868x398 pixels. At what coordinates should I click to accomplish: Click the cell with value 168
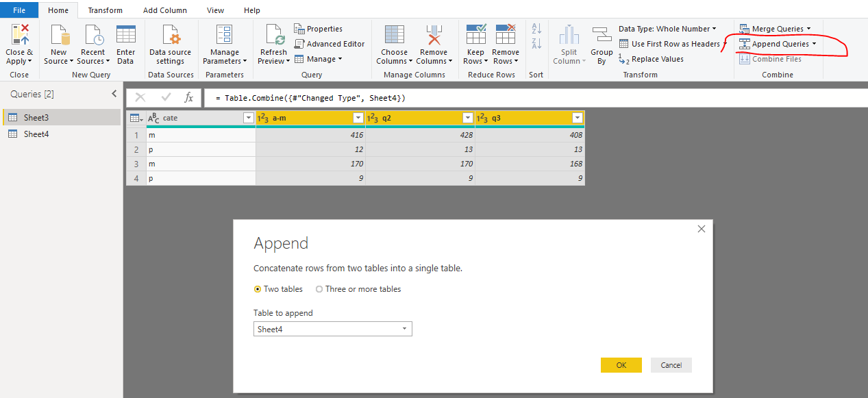coord(530,164)
